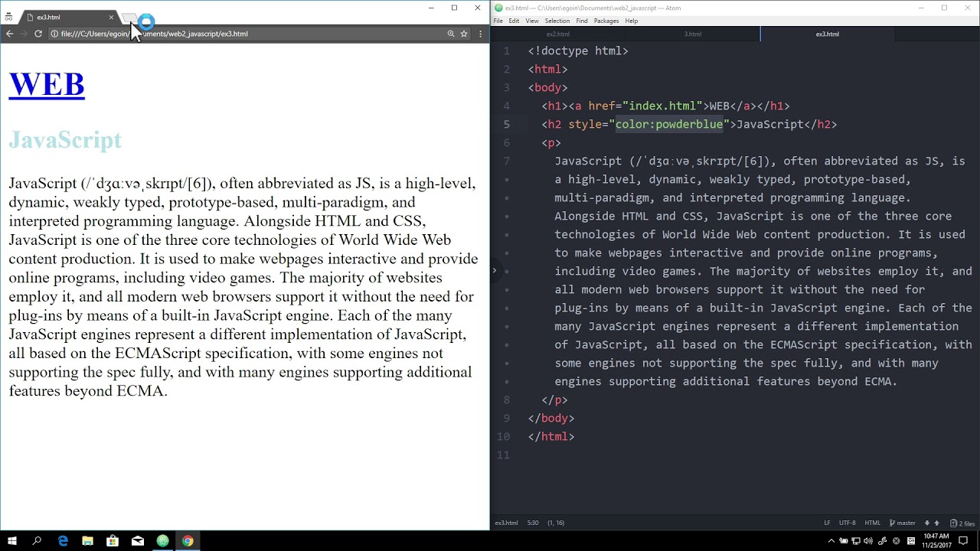Click Chrome's forward arrow button
Image resolution: width=980 pixels, height=551 pixels.
tap(23, 34)
